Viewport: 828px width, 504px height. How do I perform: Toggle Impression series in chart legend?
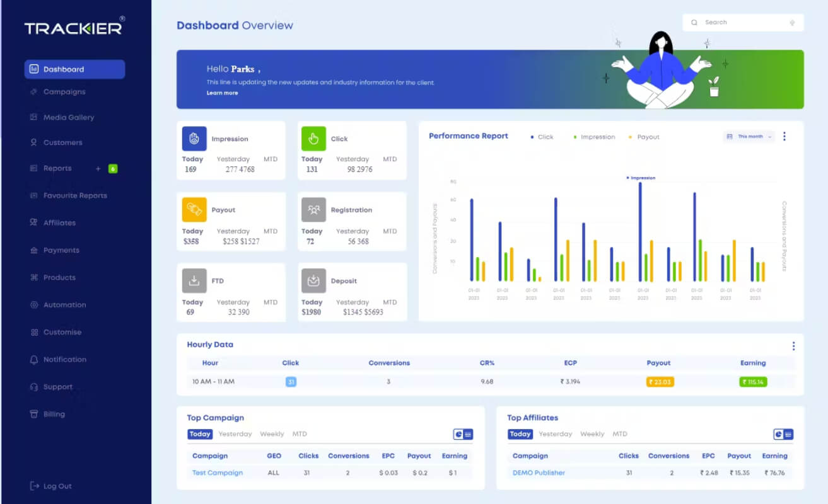pyautogui.click(x=594, y=137)
